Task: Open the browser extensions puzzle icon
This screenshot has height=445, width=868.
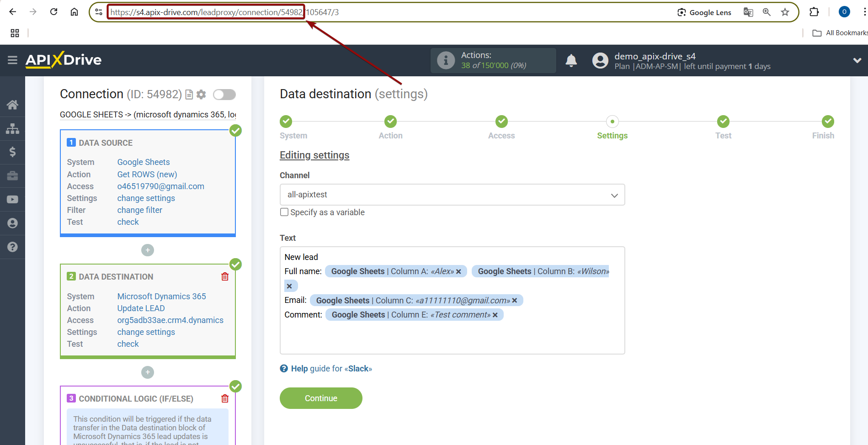Action: (x=814, y=12)
